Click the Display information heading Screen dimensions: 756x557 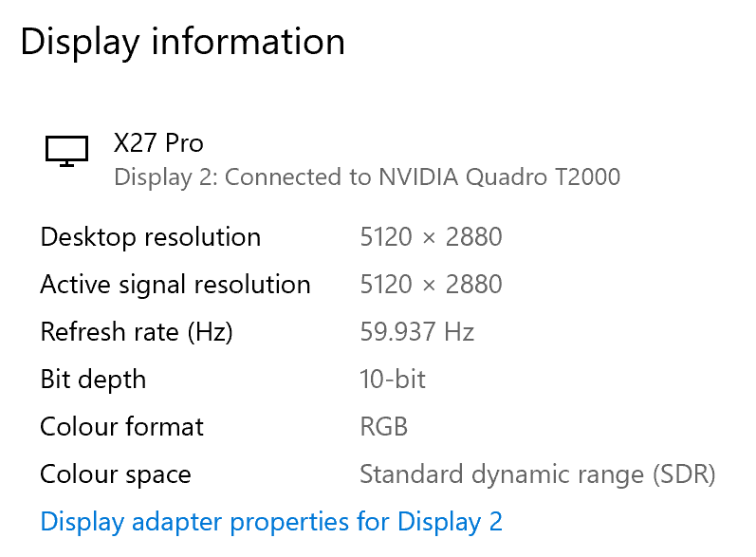click(x=182, y=43)
